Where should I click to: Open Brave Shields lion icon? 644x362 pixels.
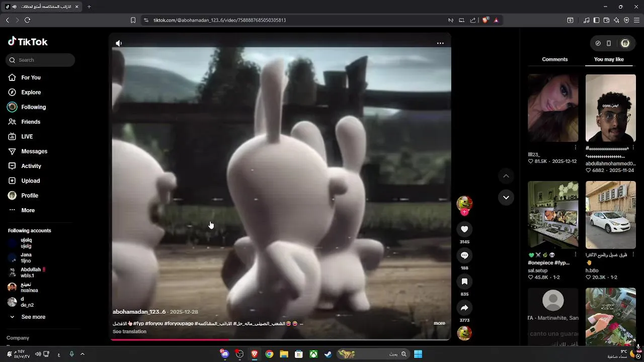pos(485,20)
